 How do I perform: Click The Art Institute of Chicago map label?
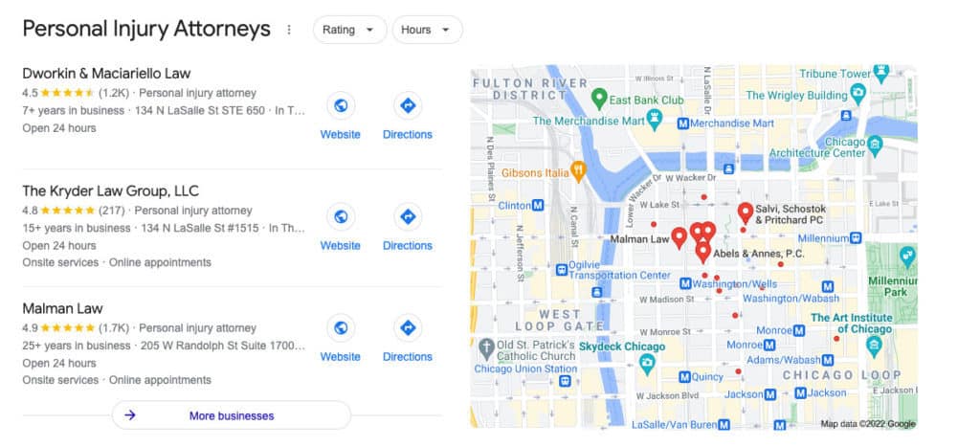(851, 324)
